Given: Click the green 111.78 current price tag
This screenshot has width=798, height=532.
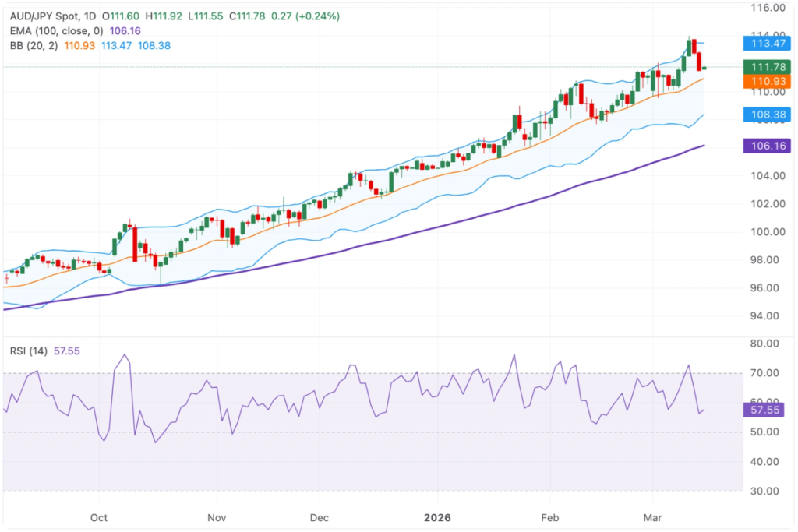Looking at the screenshot, I should [767, 67].
